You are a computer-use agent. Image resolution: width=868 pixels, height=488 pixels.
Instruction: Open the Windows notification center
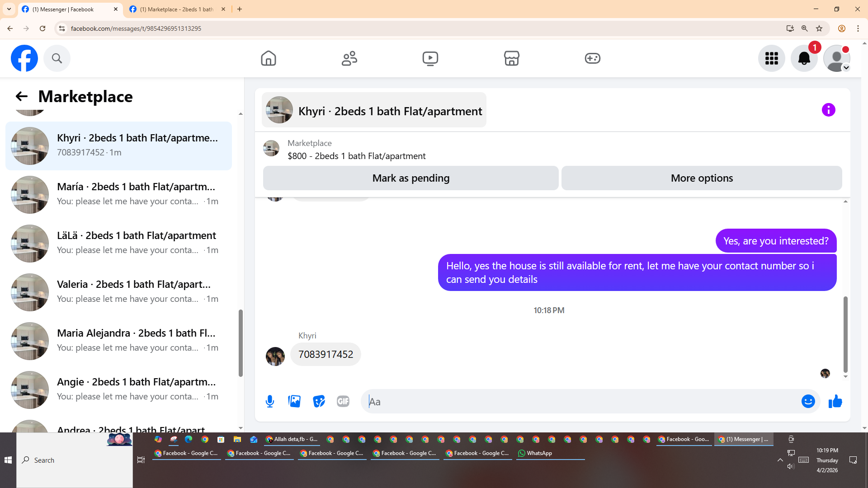pyautogui.click(x=853, y=460)
